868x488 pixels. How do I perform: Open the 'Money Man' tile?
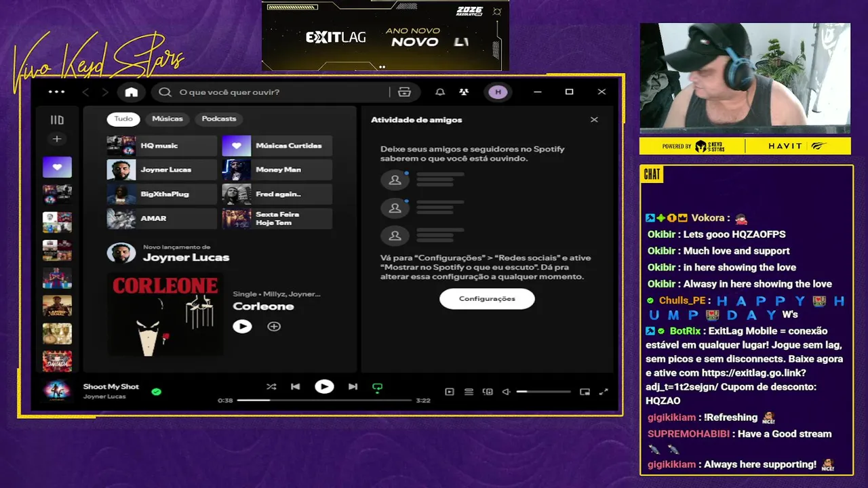(x=277, y=170)
